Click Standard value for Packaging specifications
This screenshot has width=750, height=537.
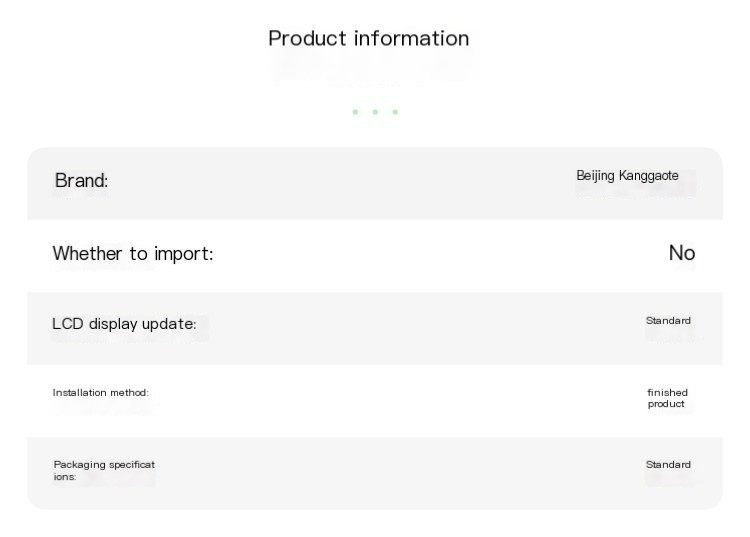click(668, 464)
